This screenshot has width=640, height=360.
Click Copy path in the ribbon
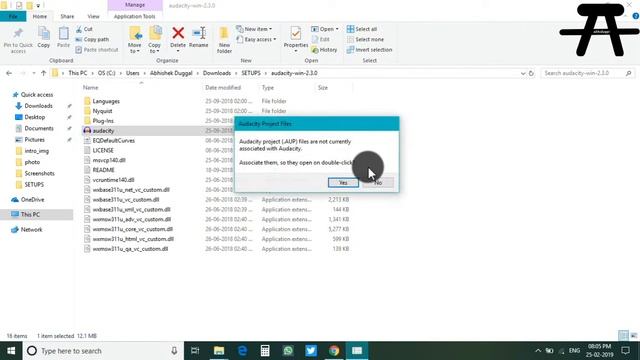tap(92, 40)
